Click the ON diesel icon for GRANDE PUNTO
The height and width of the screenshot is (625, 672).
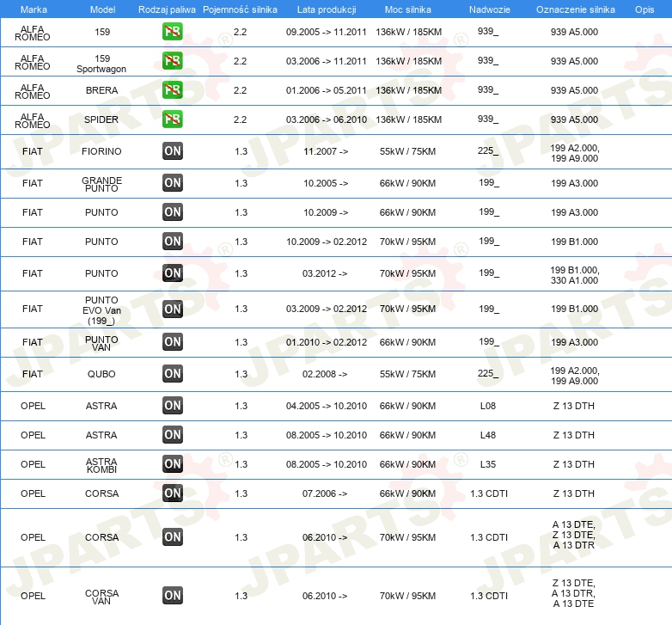pos(172,182)
